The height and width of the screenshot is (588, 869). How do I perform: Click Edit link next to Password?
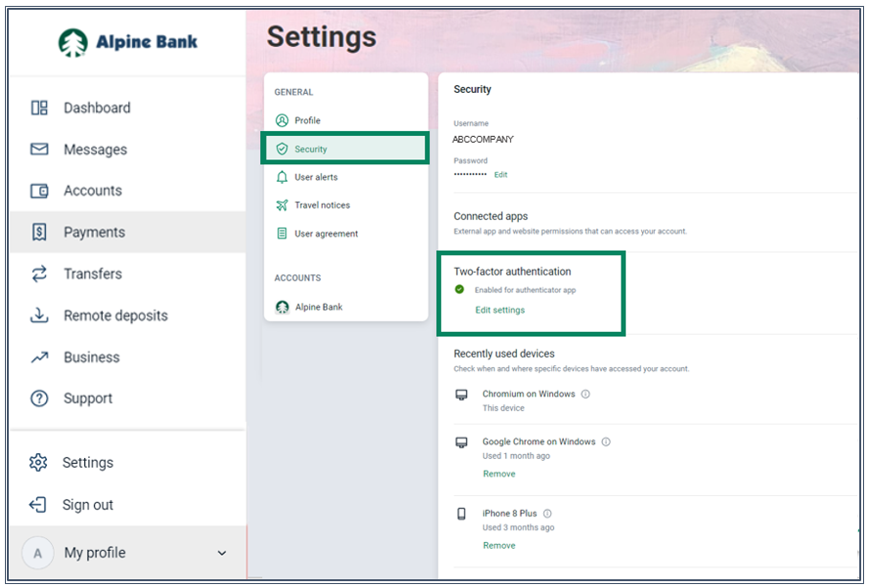(x=500, y=175)
